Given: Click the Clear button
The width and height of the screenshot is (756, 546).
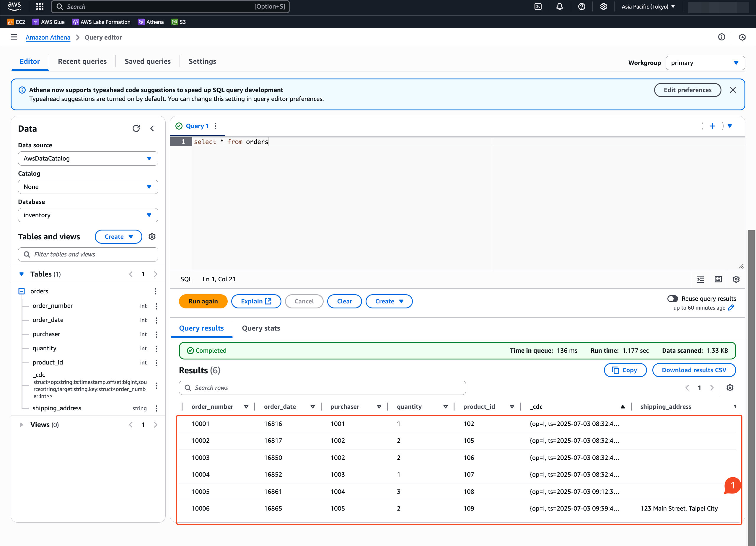Looking at the screenshot, I should coord(344,301).
